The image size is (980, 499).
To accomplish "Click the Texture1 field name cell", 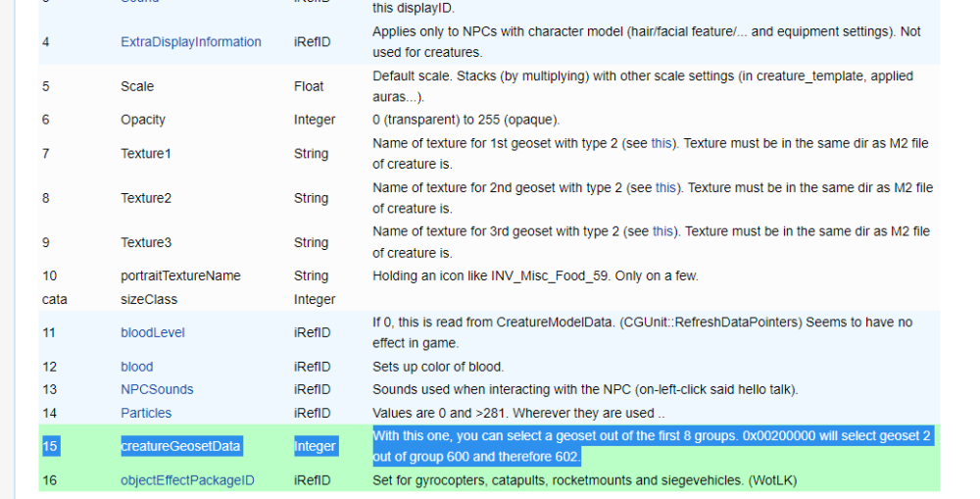I will click(146, 154).
